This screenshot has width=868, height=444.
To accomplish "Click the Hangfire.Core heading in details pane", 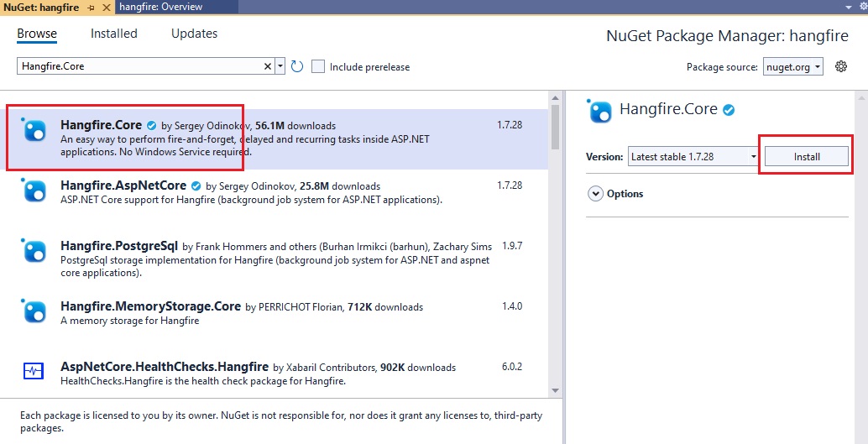I will pyautogui.click(x=669, y=109).
